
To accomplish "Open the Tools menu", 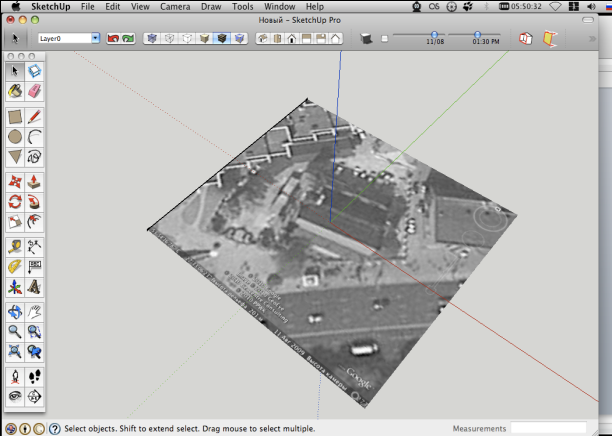I will point(243,6).
